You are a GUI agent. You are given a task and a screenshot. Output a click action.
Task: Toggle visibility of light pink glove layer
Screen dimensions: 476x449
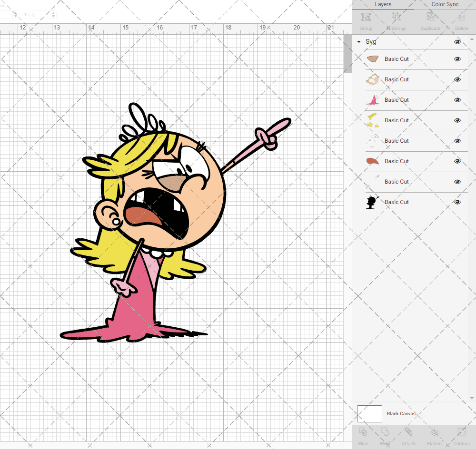[x=457, y=182]
